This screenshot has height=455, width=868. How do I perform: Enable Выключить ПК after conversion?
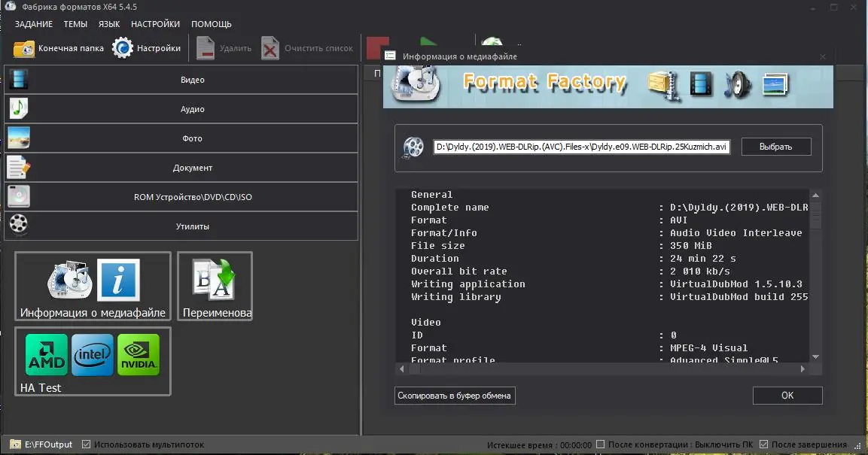(600, 444)
